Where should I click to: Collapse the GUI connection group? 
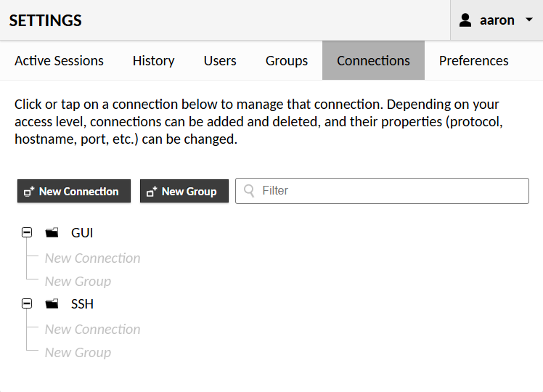(27, 233)
